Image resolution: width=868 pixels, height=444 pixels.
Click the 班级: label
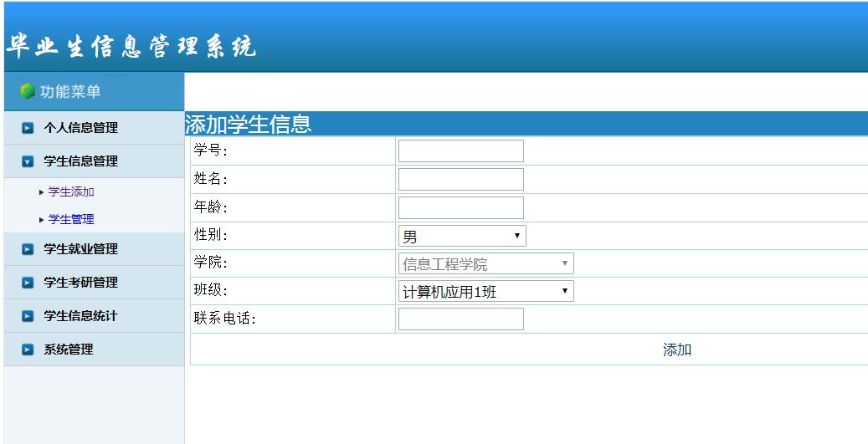coord(211,290)
